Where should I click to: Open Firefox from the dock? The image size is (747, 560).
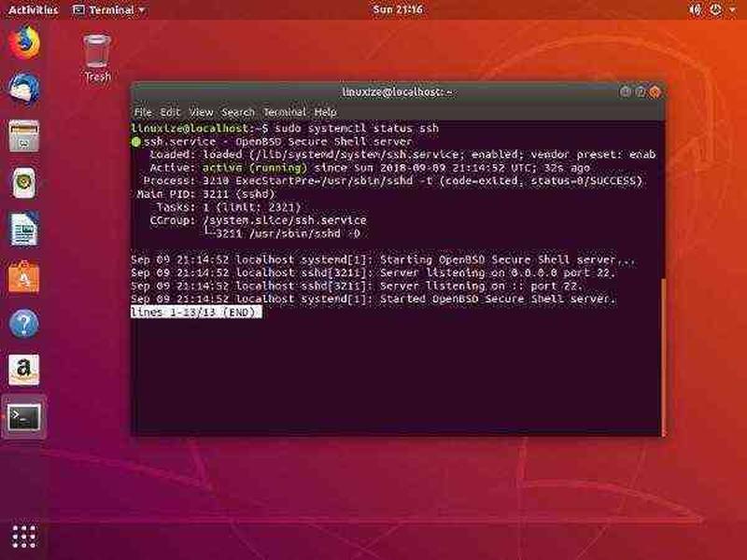pyautogui.click(x=24, y=43)
